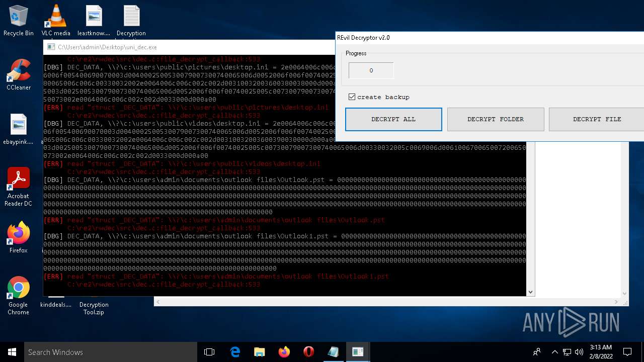This screenshot has height=362, width=644.
Task: Open the clock showing 3:13 AM
Action: pos(601,352)
